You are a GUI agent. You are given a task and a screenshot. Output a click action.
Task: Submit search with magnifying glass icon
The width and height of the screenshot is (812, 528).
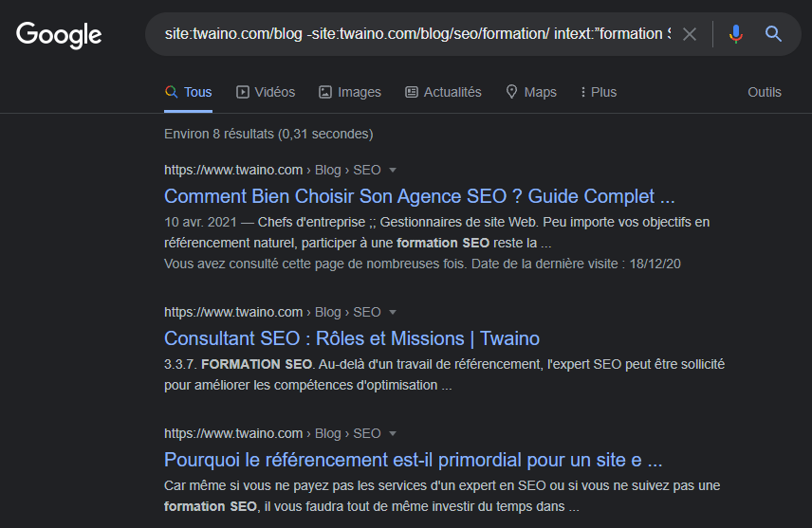click(773, 34)
